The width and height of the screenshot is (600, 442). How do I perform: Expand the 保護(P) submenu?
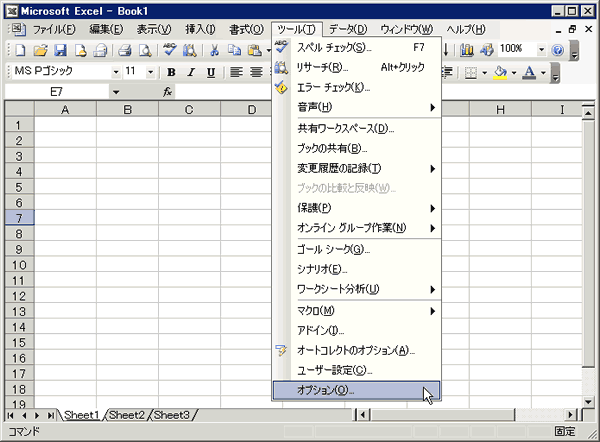point(357,208)
